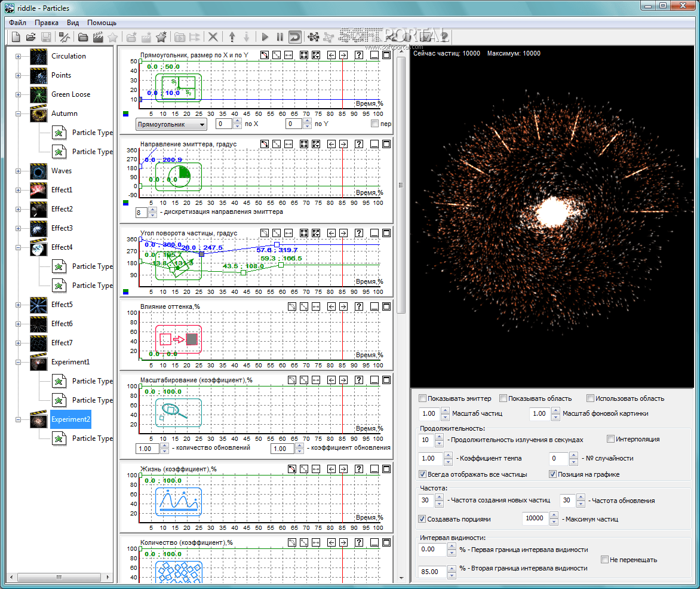Pause the particle animation
700x589 pixels.
tap(280, 37)
